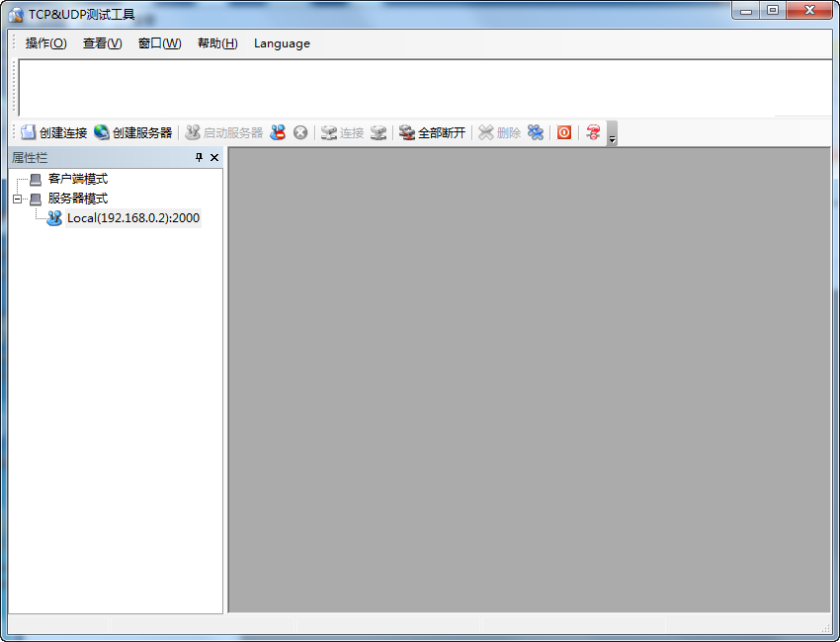The height and width of the screenshot is (642, 840).
Task: Open the 查看(V) menu
Action: pos(103,43)
